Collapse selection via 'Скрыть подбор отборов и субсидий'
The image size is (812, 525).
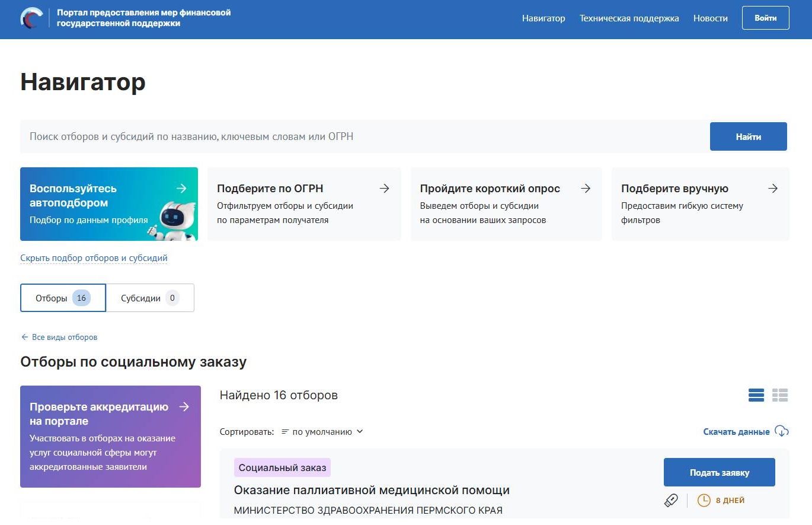[94, 258]
